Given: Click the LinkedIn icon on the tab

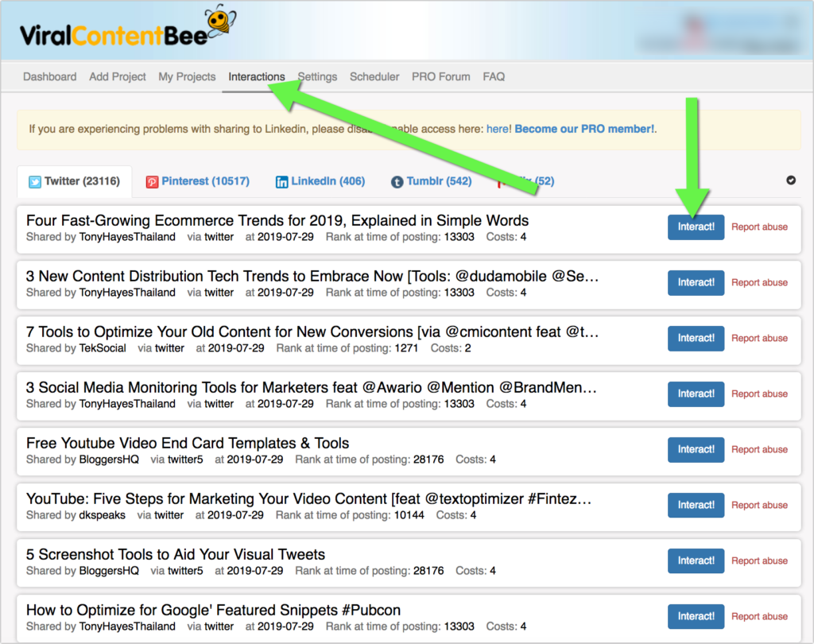Looking at the screenshot, I should tap(281, 181).
